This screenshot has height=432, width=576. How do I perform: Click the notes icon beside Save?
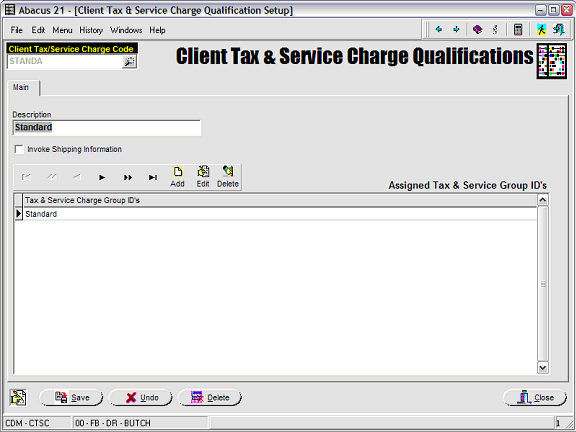pyautogui.click(x=18, y=397)
